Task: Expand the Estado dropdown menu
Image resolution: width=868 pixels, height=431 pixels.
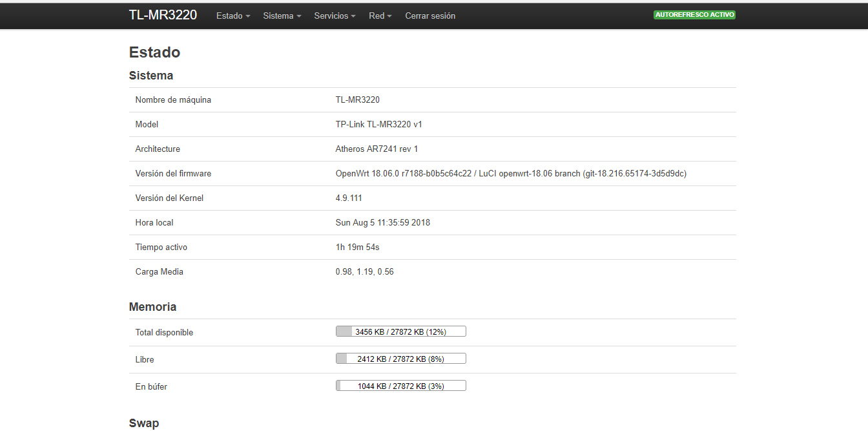Action: click(233, 16)
